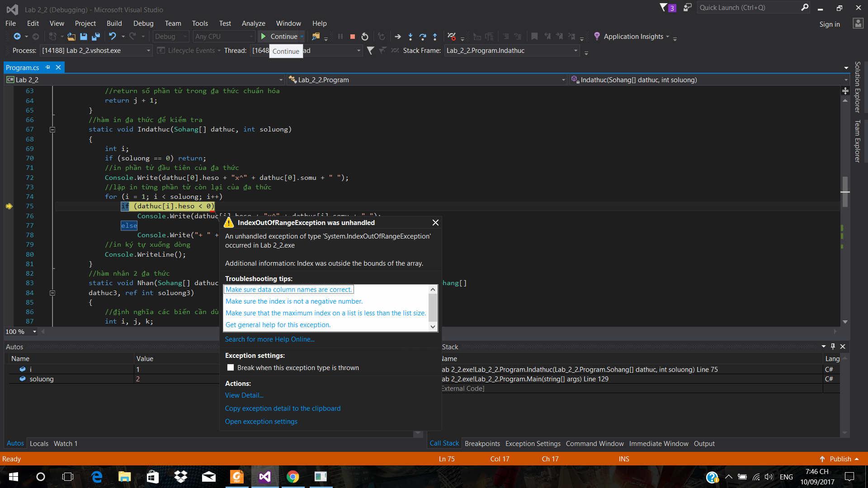
Task: Click the split editor icon above scrollbar
Action: pos(845,91)
